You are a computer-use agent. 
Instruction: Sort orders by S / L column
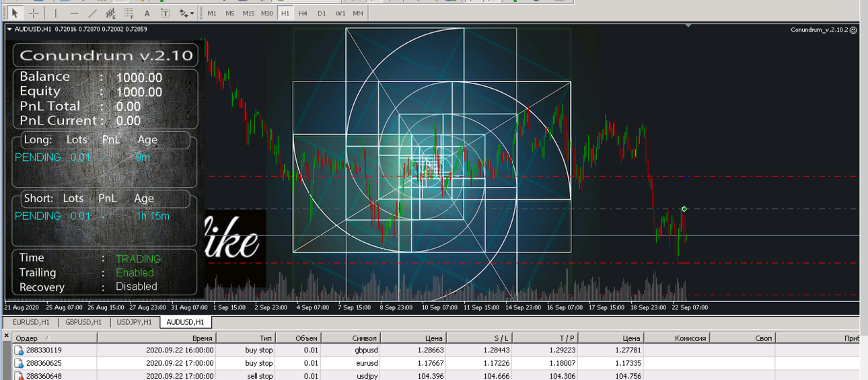coord(479,338)
